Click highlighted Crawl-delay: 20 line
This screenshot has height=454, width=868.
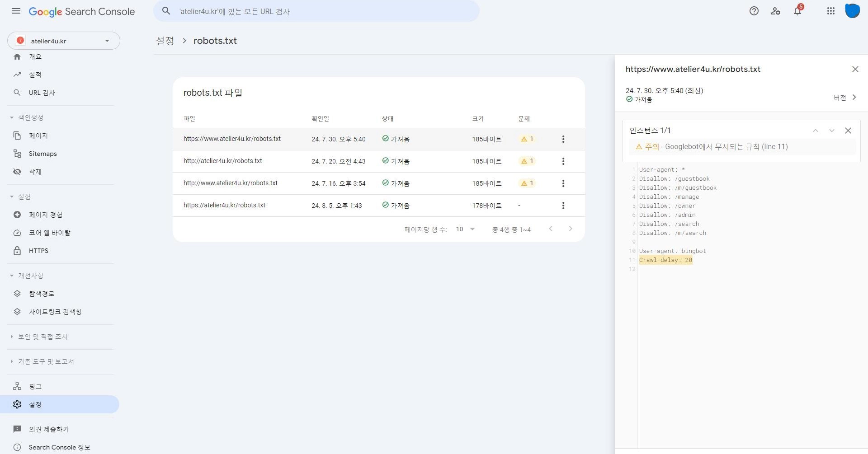pos(665,260)
